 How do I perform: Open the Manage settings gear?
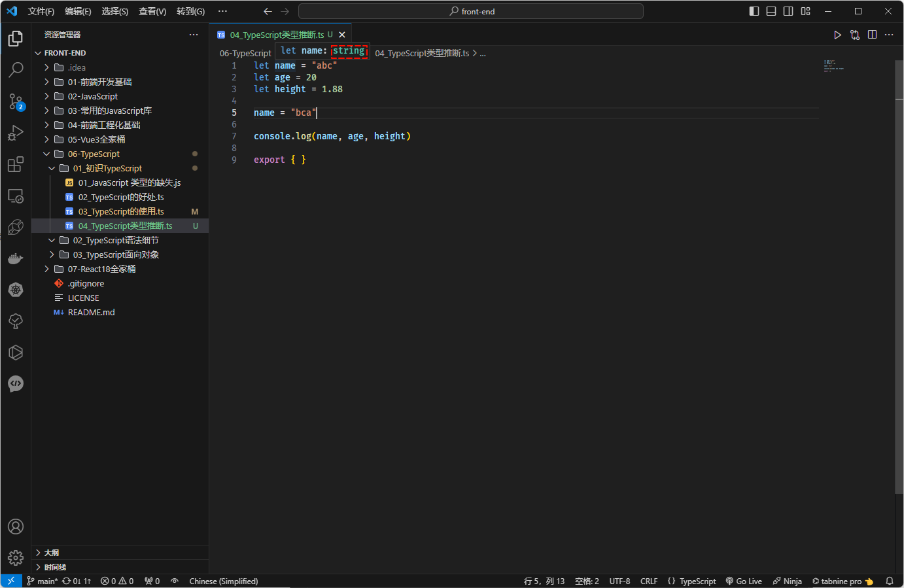pos(16,558)
